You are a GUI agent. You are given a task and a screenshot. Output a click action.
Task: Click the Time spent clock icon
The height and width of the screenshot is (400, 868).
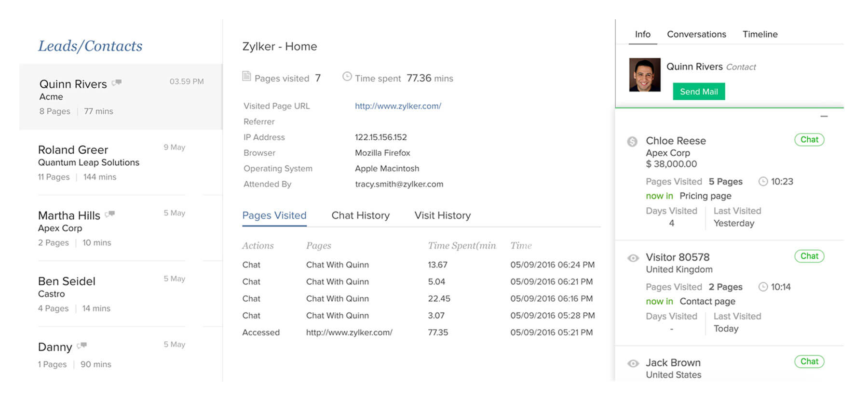click(x=347, y=76)
